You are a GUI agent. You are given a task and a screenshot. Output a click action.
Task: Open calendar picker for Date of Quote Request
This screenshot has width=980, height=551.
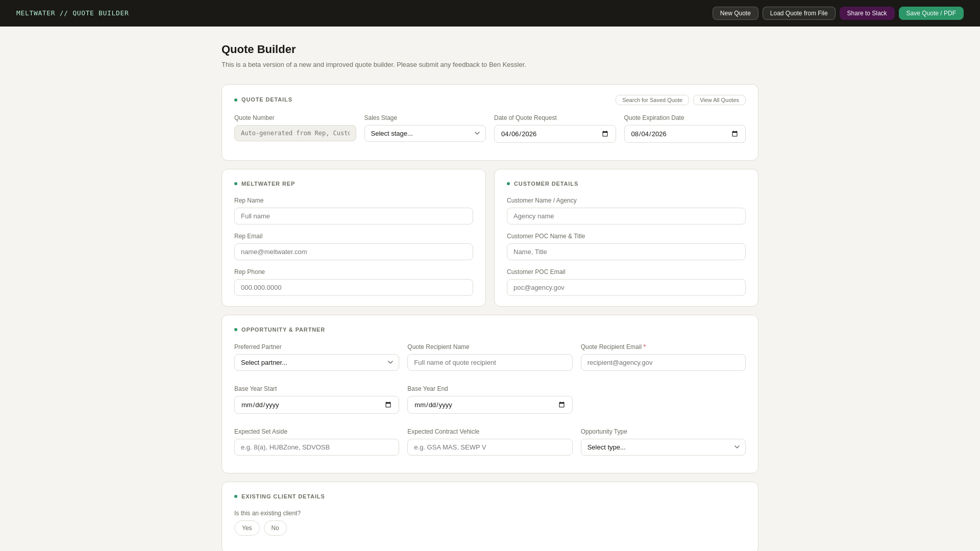tap(605, 134)
